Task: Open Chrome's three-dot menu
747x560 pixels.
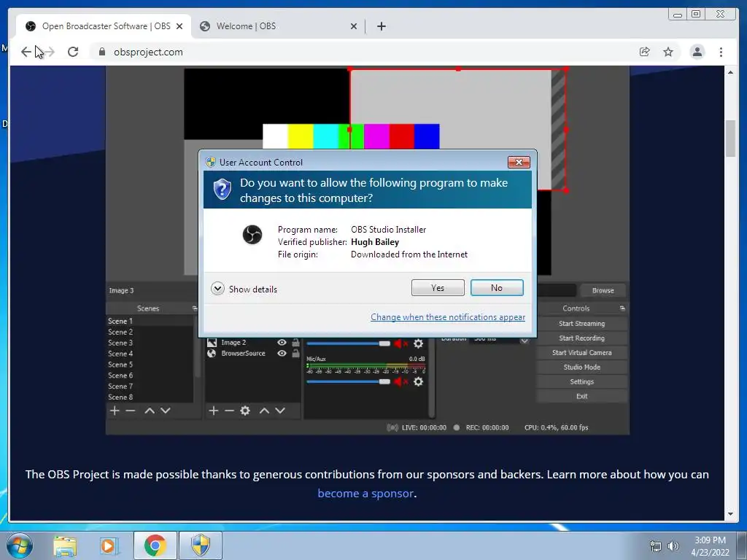Action: (721, 52)
